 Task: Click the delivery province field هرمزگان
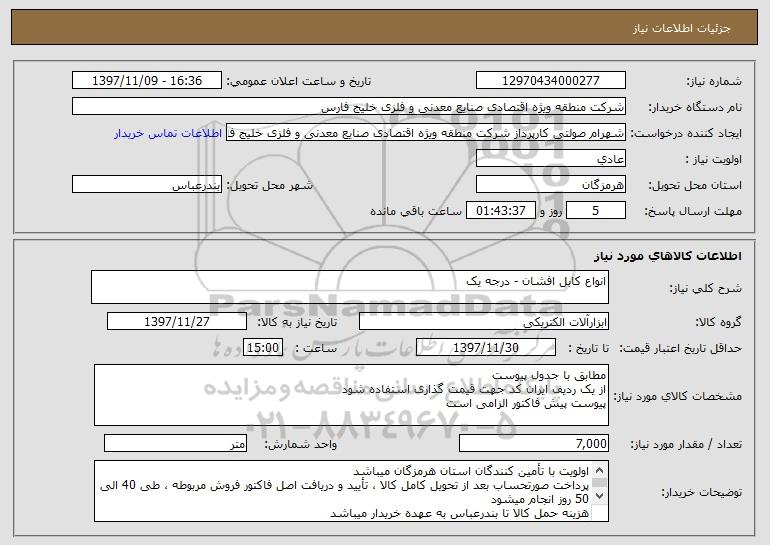click(x=550, y=185)
